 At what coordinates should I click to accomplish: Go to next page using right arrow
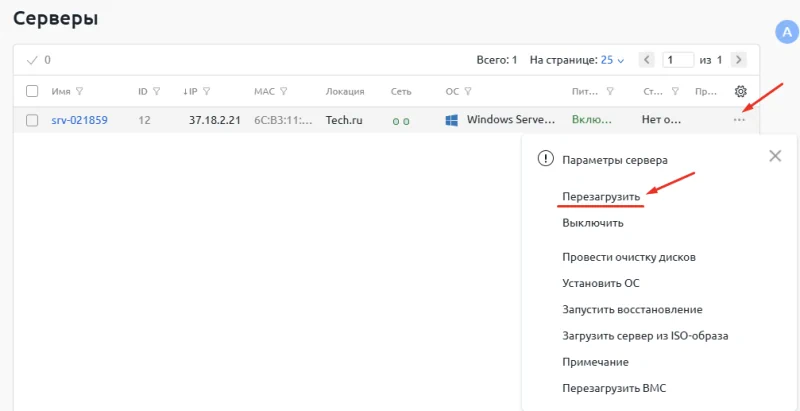[739, 60]
